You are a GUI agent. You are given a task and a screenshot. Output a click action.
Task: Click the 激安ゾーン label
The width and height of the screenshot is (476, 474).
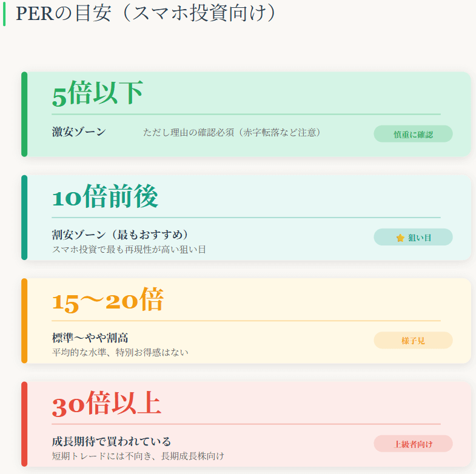79,132
